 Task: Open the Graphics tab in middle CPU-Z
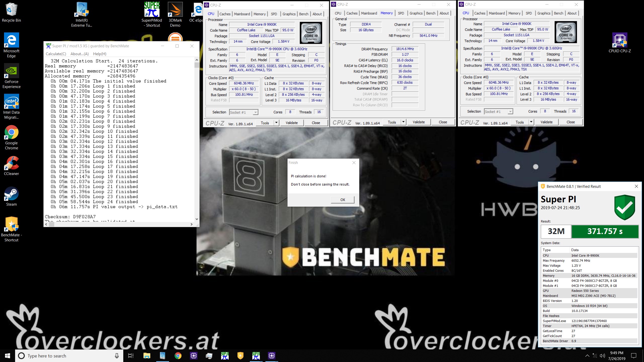[x=416, y=13]
